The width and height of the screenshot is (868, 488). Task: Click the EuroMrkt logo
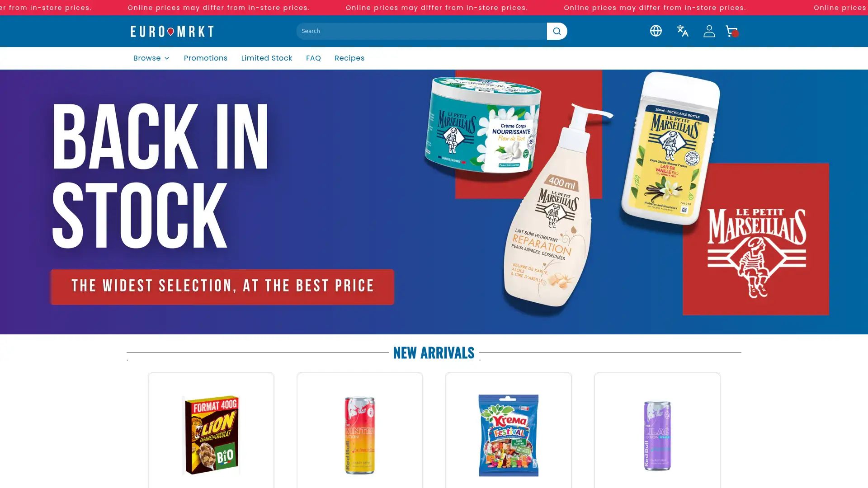[x=172, y=31]
